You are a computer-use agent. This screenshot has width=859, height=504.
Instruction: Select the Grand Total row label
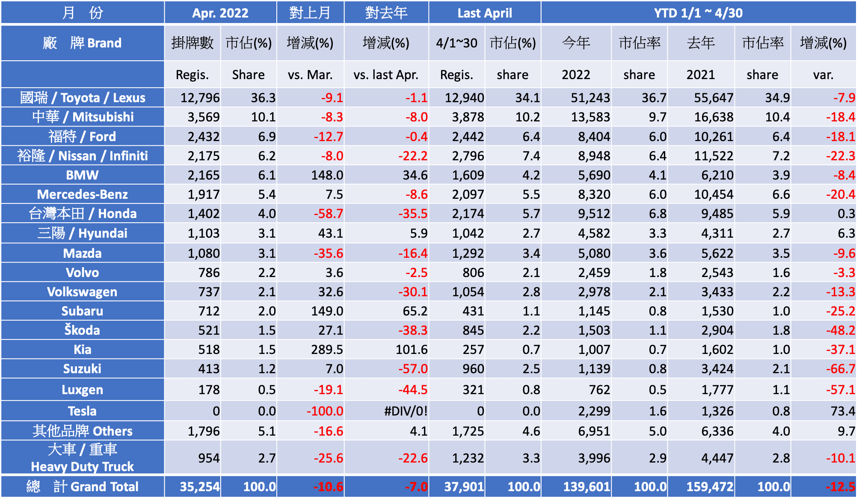pyautogui.click(x=83, y=486)
